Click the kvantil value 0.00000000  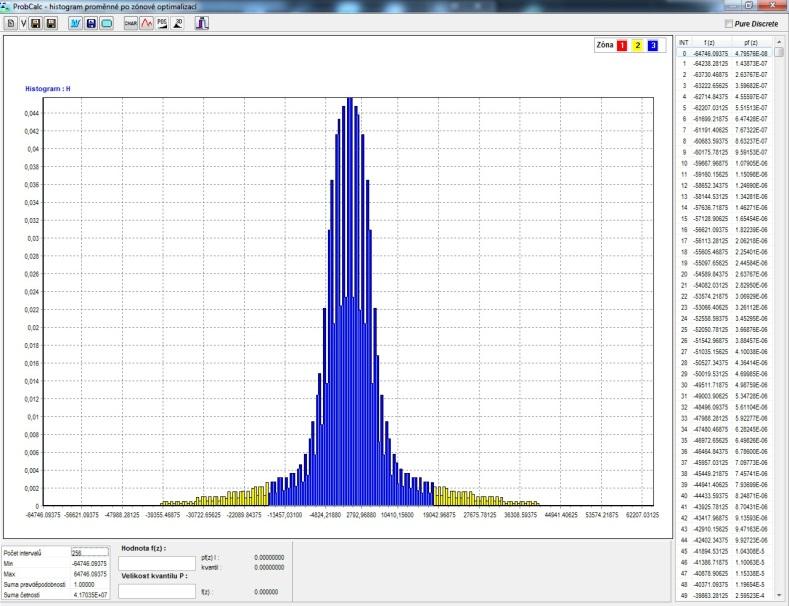coord(269,567)
